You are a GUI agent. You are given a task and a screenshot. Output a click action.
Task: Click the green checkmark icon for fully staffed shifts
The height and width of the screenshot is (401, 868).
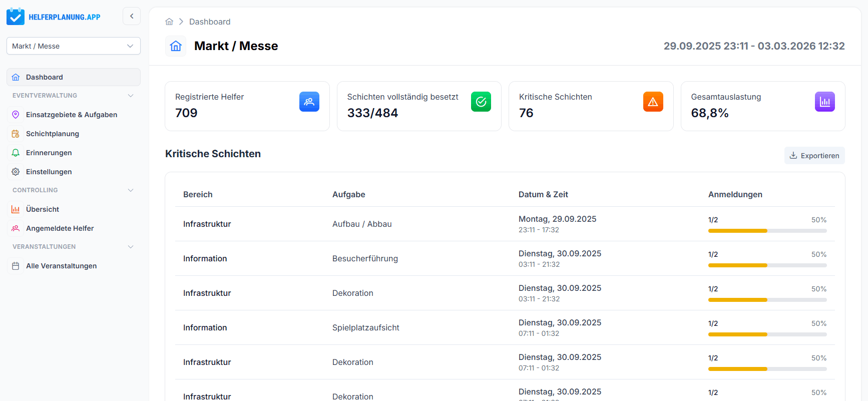(481, 102)
